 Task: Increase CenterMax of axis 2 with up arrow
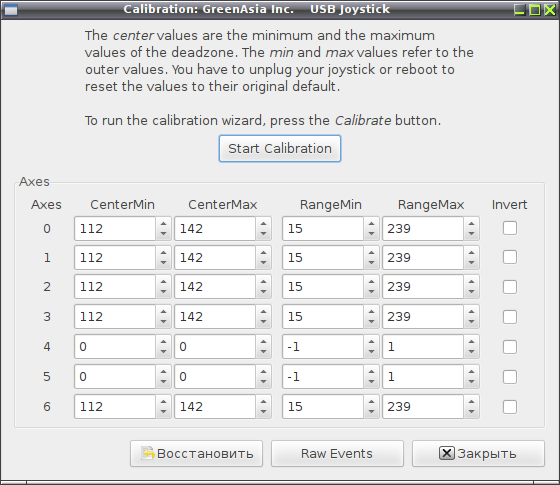264,282
